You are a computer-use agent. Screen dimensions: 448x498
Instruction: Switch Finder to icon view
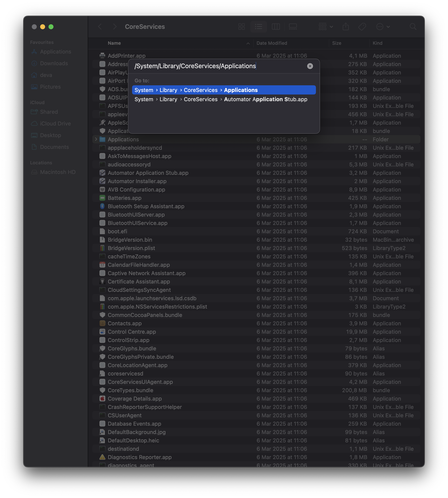pos(242,27)
